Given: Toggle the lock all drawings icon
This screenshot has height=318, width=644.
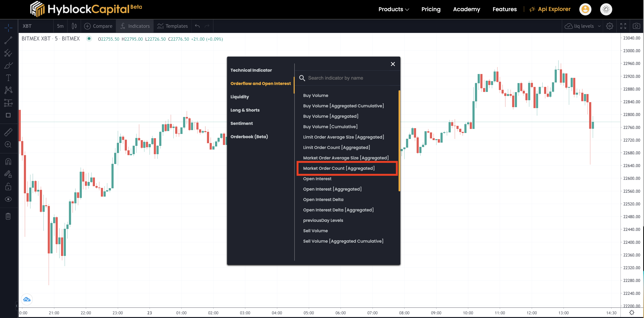Looking at the screenshot, I should click(8, 187).
